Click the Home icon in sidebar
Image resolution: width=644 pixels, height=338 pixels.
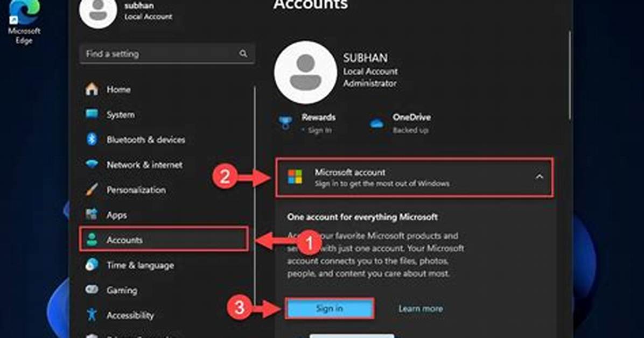pos(92,89)
